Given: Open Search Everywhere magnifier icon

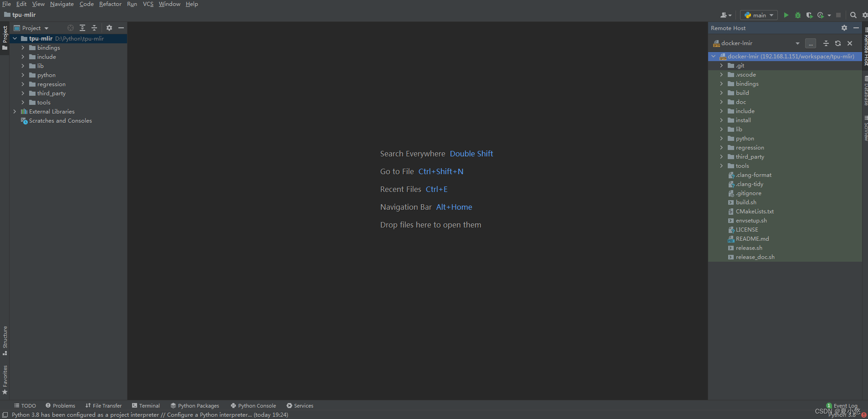Looking at the screenshot, I should [853, 15].
